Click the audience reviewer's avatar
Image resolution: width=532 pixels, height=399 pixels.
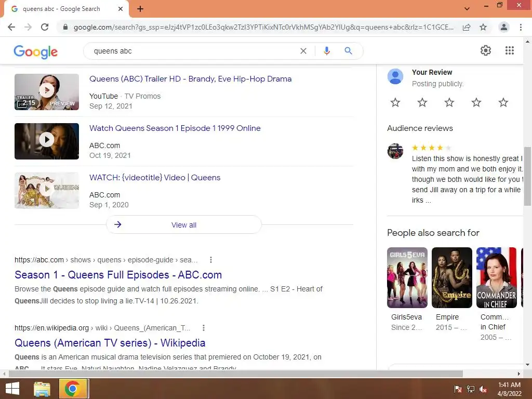[395, 151]
